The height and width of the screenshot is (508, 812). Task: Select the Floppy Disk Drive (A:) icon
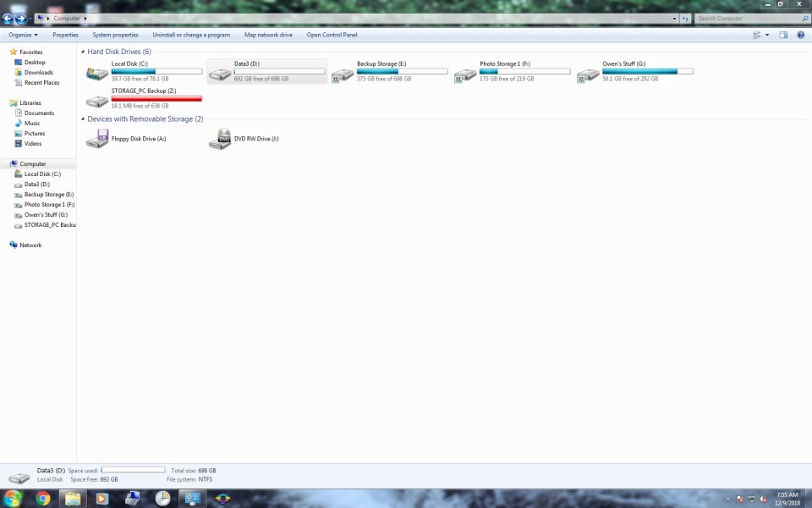[x=97, y=139]
